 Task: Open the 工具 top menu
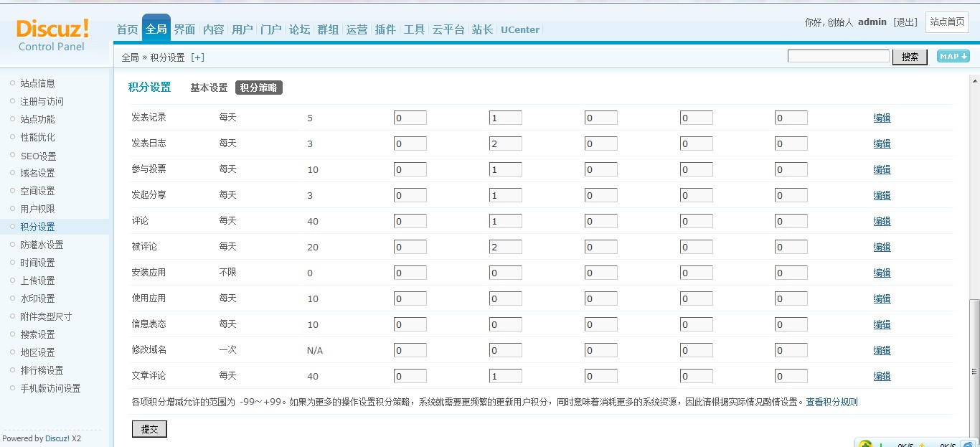(415, 29)
